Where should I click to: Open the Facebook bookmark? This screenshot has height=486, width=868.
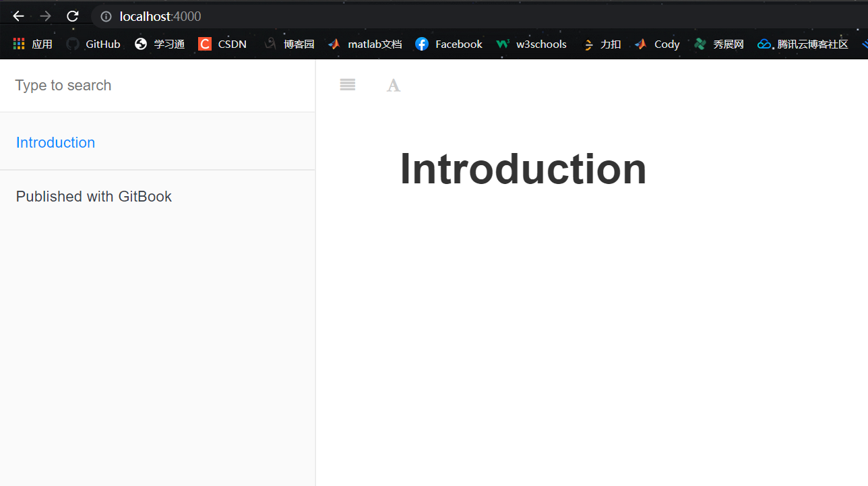pos(449,44)
